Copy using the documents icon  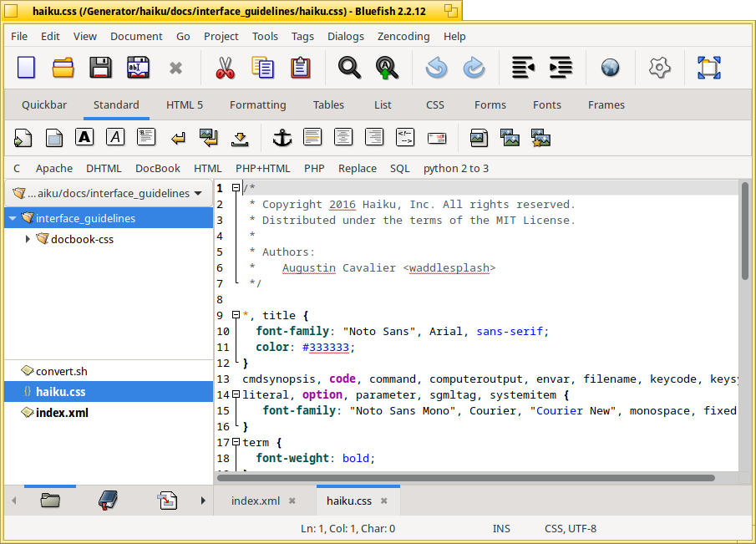pos(263,68)
